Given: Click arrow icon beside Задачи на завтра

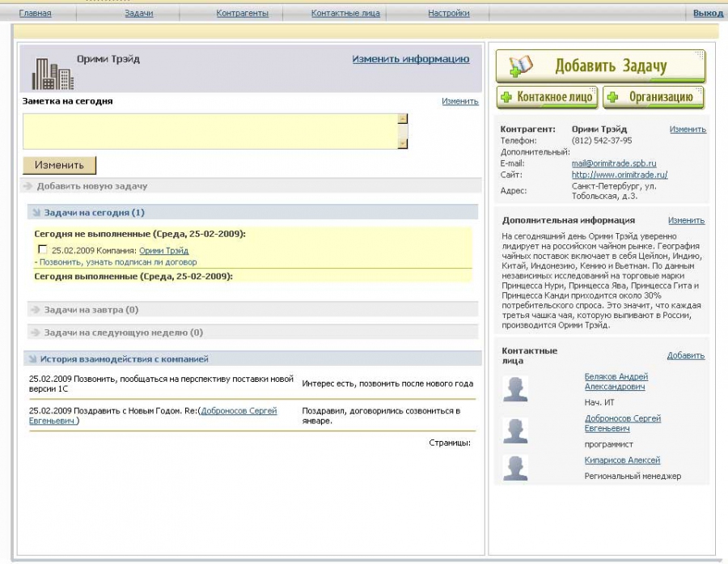Looking at the screenshot, I should click(x=36, y=310).
